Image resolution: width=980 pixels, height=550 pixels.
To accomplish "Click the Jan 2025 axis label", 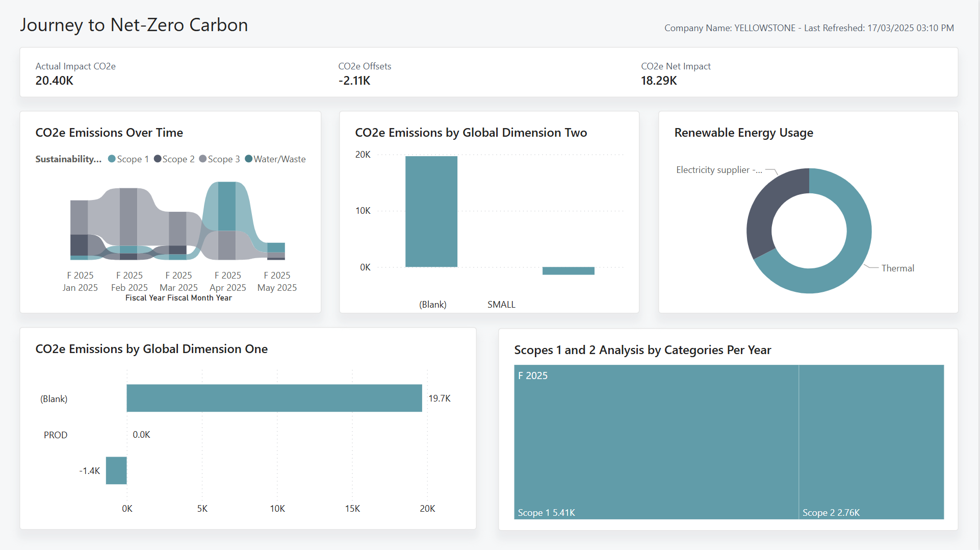I will click(80, 288).
